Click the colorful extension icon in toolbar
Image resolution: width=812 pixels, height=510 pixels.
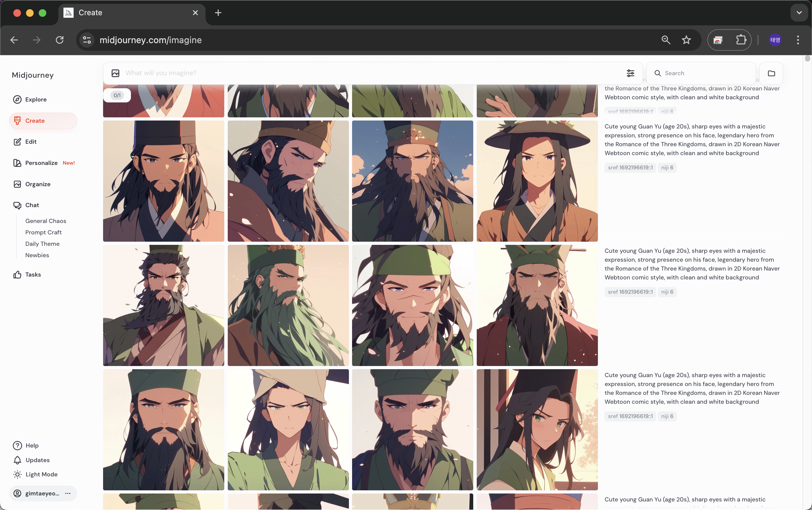717,40
